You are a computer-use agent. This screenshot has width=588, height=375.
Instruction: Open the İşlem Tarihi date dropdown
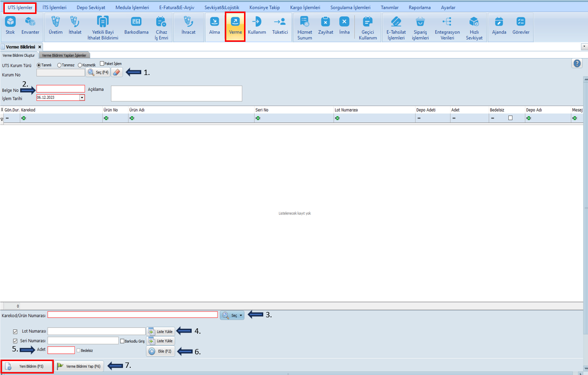[82, 98]
